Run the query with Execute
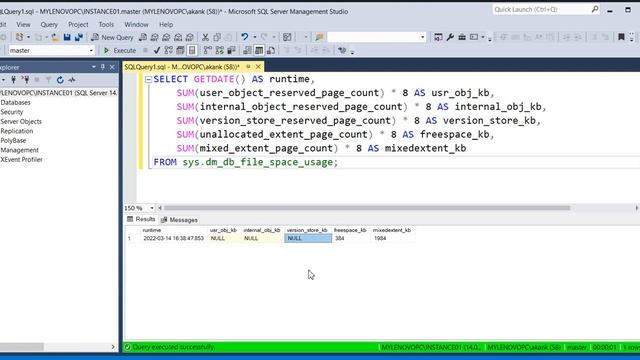This screenshot has width=640, height=360. pyautogui.click(x=120, y=50)
